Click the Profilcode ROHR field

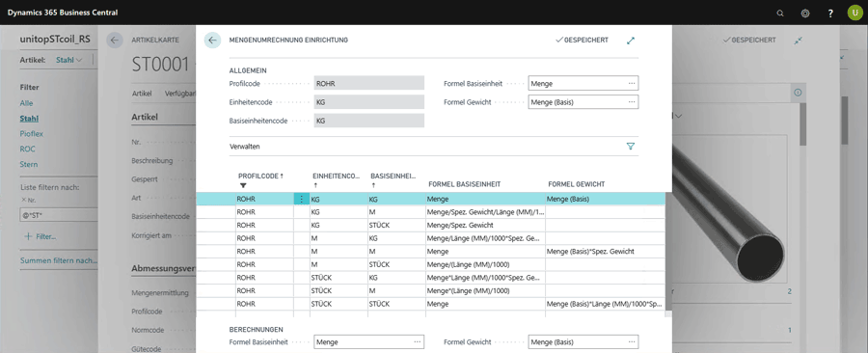click(368, 84)
